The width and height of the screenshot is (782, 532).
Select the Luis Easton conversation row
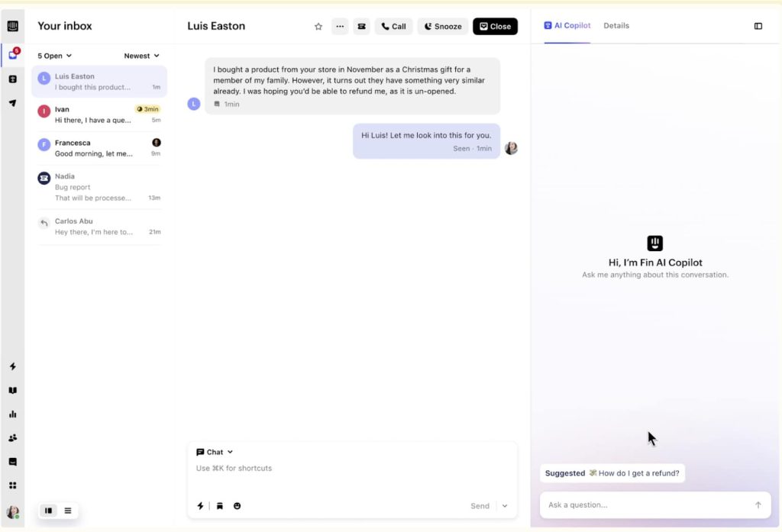100,81
